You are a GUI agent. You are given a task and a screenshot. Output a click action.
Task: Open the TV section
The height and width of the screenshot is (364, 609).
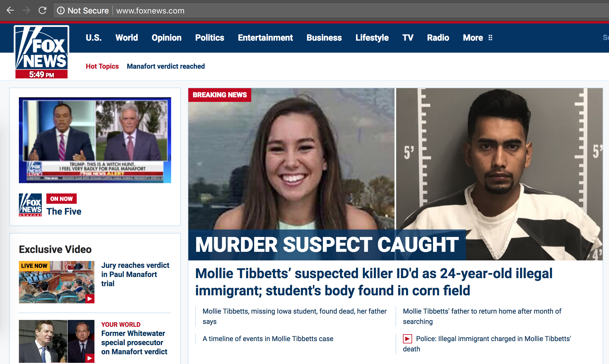pyautogui.click(x=408, y=38)
